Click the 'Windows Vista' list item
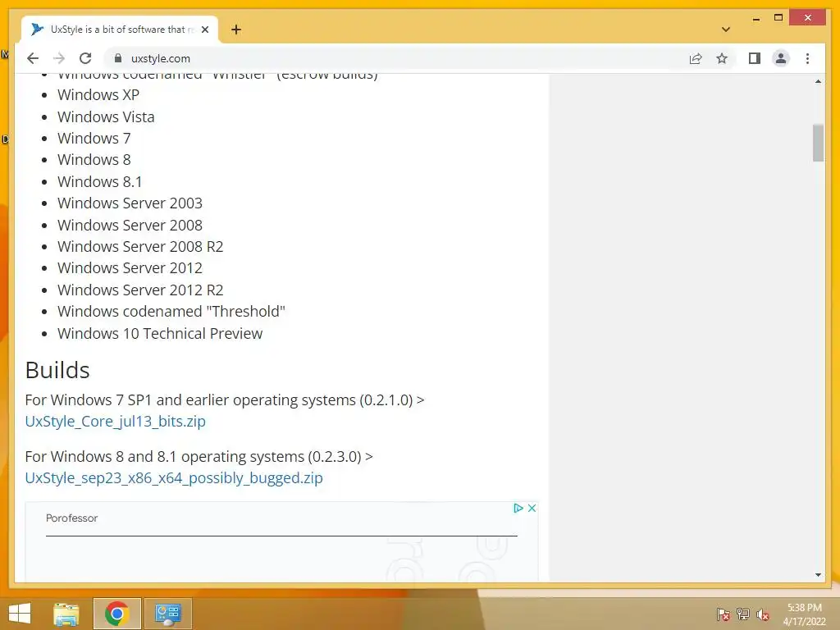The image size is (840, 630). [x=106, y=116]
